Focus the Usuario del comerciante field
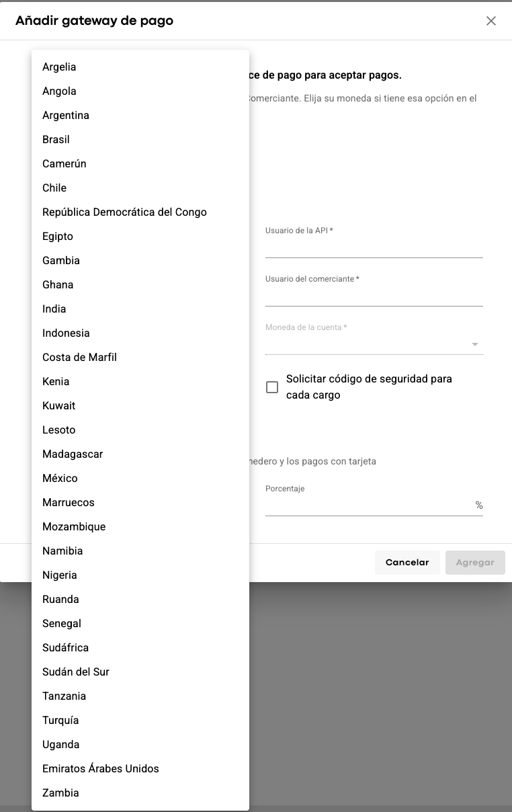This screenshot has height=812, width=512. tap(374, 297)
